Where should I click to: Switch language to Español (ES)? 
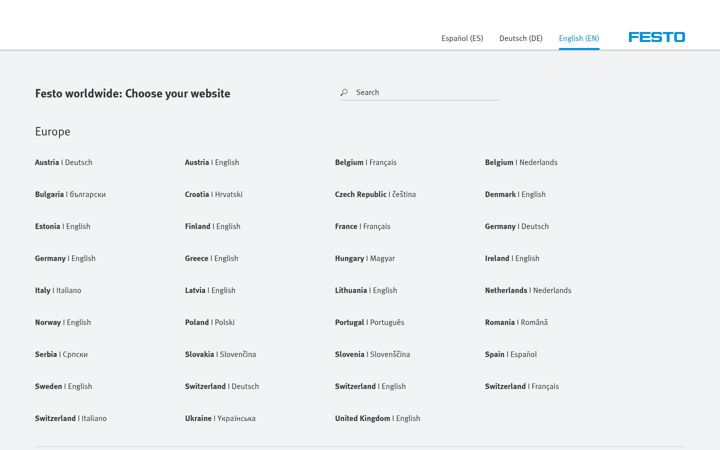[462, 38]
